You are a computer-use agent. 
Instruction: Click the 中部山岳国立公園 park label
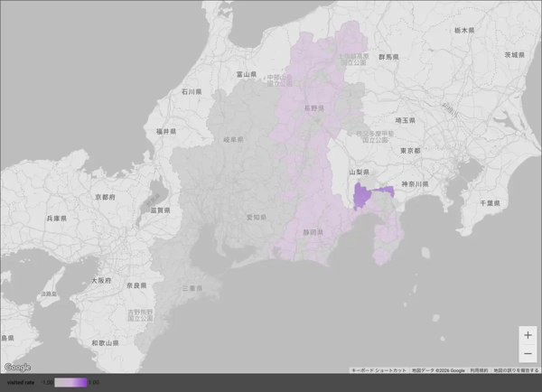coord(279,80)
